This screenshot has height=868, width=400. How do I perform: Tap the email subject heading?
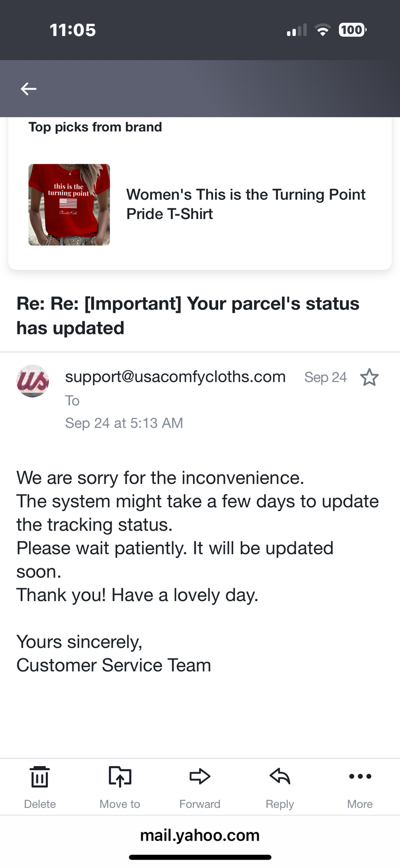click(188, 316)
